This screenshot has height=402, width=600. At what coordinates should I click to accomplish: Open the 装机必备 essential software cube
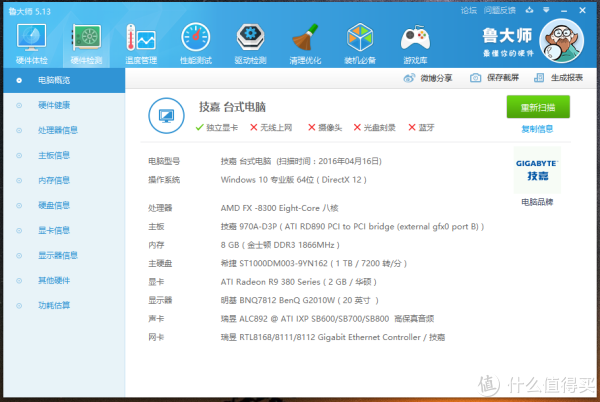click(x=360, y=43)
